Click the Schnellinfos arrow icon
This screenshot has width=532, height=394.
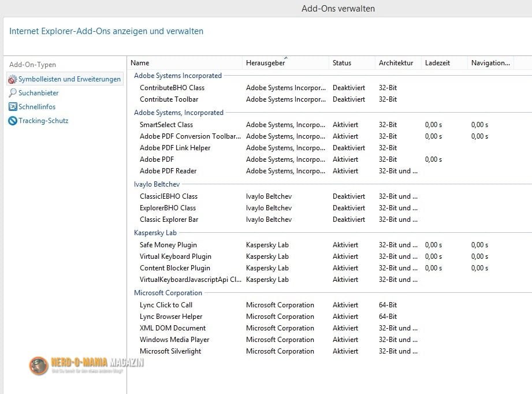(x=13, y=106)
